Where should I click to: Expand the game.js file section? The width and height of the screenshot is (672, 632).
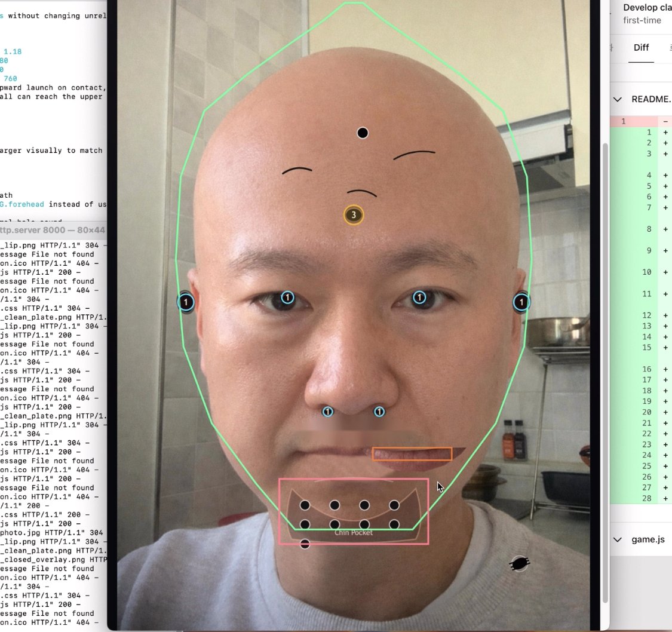click(x=618, y=539)
